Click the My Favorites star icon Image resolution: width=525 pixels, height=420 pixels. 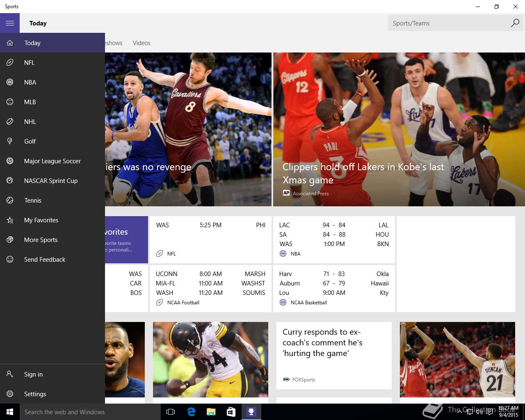tap(10, 220)
